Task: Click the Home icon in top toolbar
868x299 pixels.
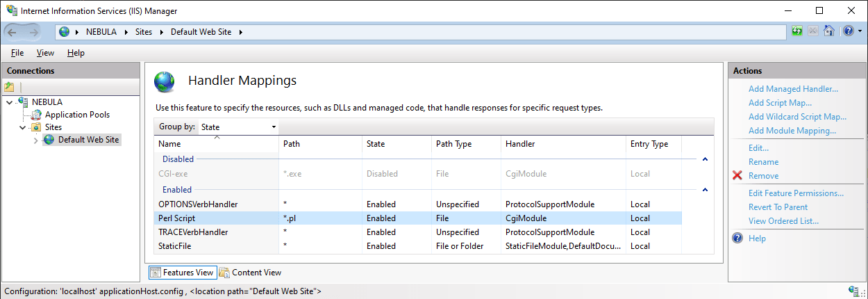Action: point(828,31)
